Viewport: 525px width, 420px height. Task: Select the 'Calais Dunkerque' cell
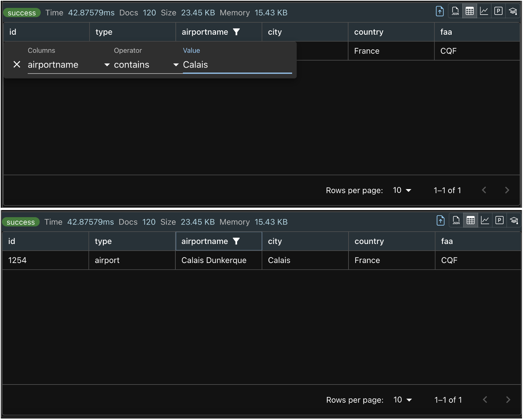219,260
